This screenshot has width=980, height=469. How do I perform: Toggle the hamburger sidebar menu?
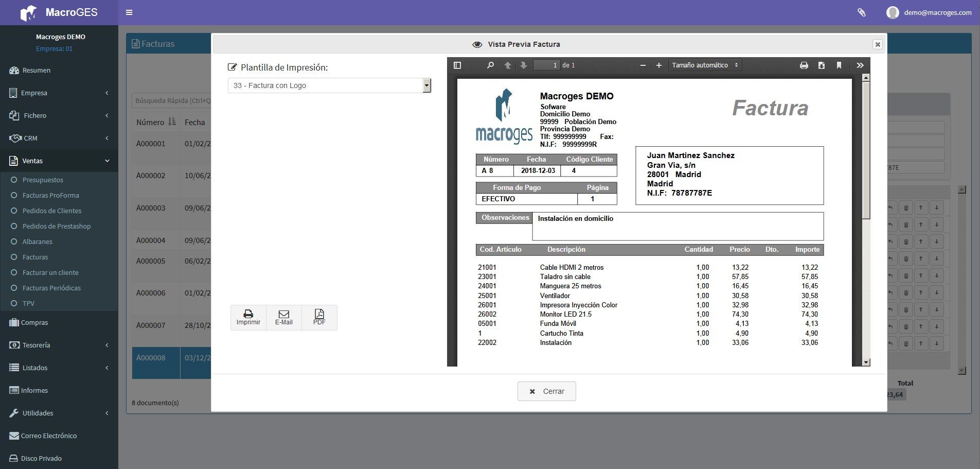129,12
